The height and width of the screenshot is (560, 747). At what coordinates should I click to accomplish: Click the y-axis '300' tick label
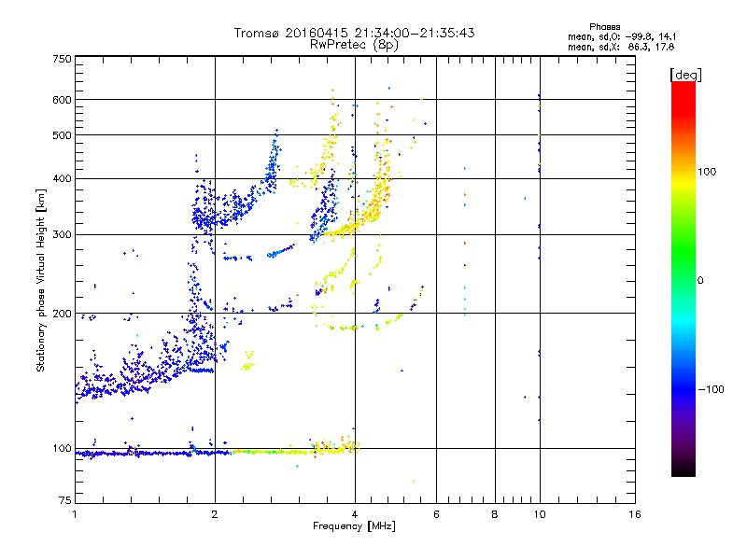point(62,235)
